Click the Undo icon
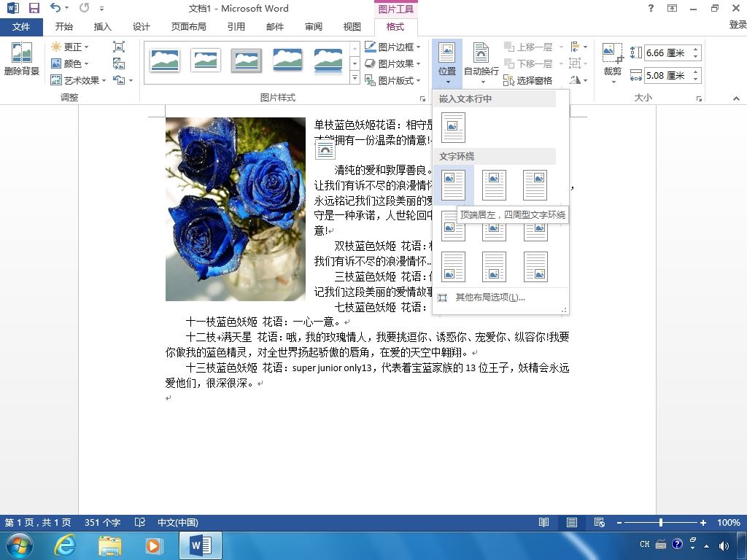This screenshot has height=560, width=747. point(55,8)
